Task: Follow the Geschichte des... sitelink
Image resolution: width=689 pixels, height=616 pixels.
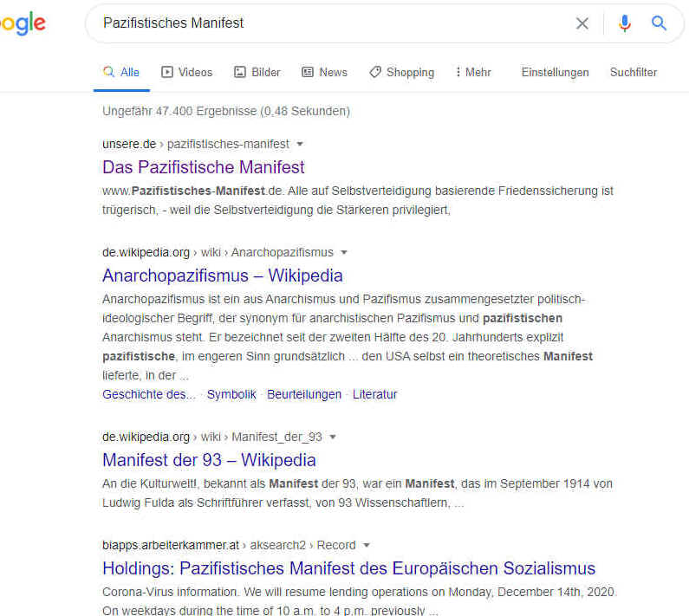Action: [x=149, y=394]
